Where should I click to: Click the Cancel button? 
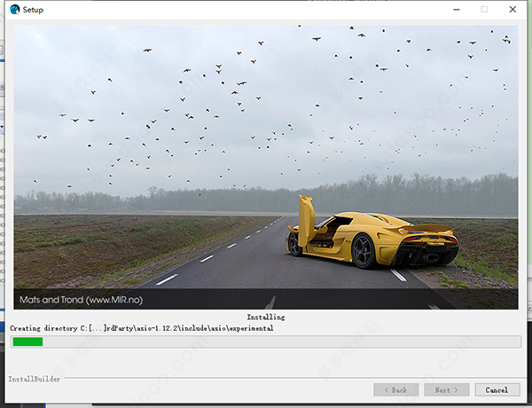pyautogui.click(x=497, y=390)
